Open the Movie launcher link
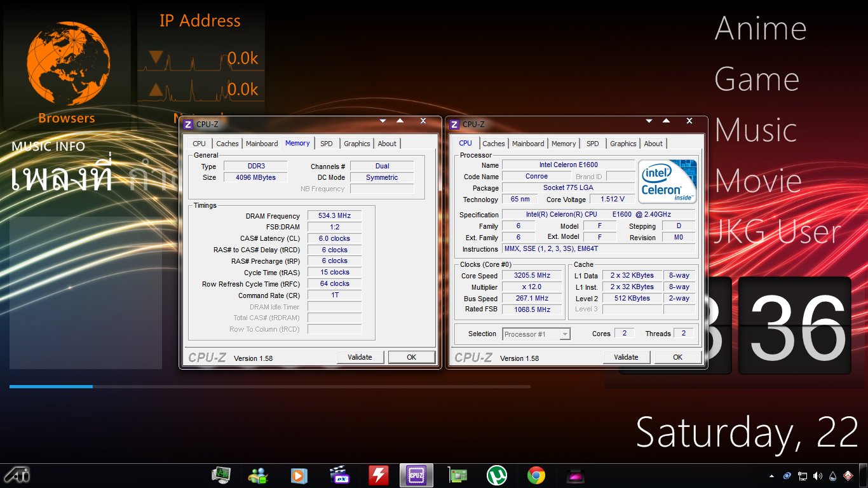Image resolution: width=868 pixels, height=488 pixels. (x=758, y=181)
